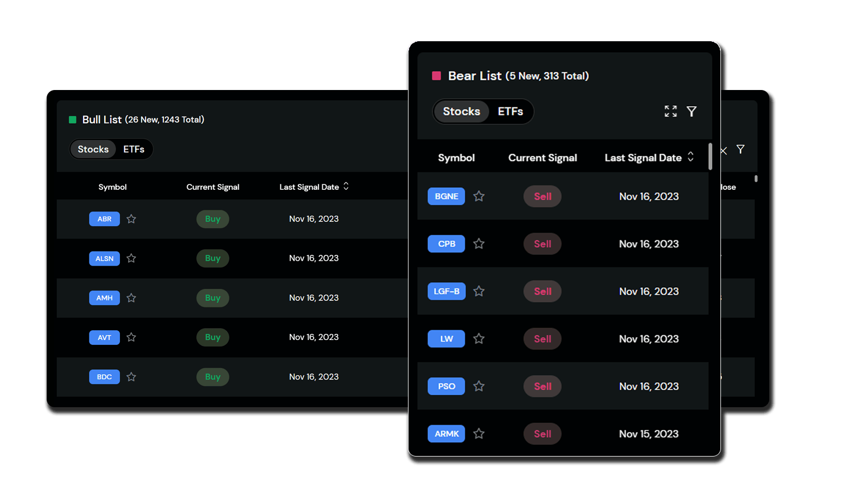Viewport: 868px width, 488px height.
Task: Add LGF-B to favorites star
Action: coord(478,291)
